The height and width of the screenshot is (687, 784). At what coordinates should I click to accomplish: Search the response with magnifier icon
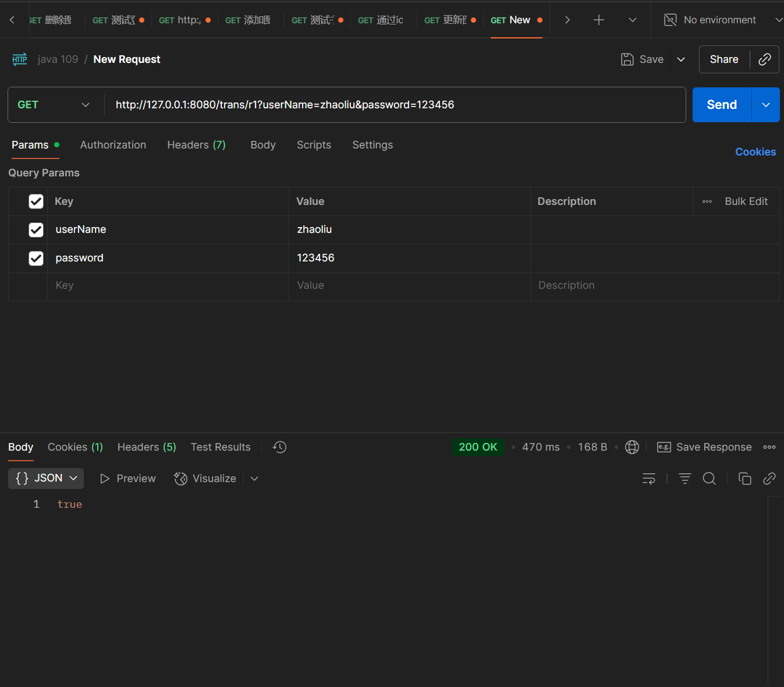tap(709, 479)
